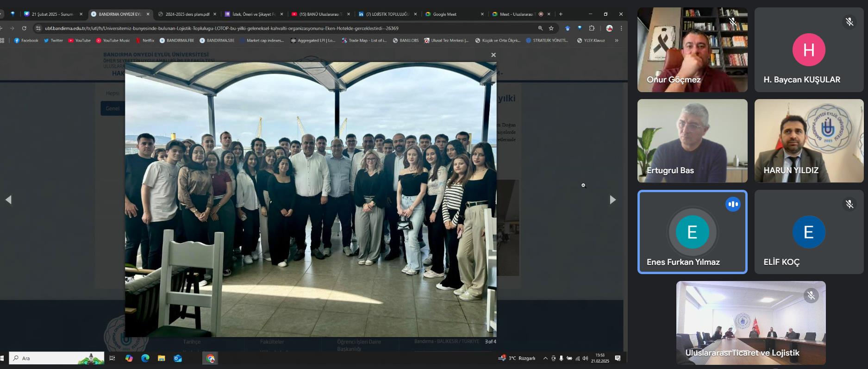The width and height of the screenshot is (868, 369).
Task: Select Ertugrul Bas video tile
Action: [x=692, y=141]
